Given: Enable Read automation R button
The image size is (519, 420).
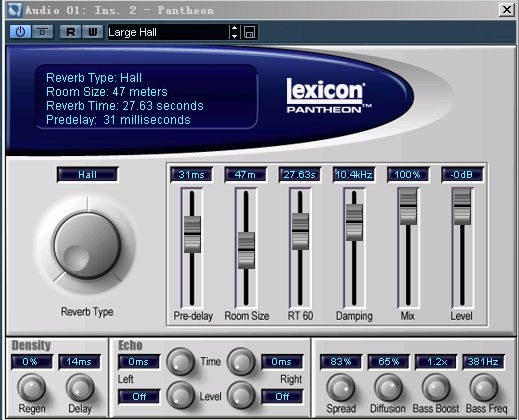Looking at the screenshot, I should point(70,32).
